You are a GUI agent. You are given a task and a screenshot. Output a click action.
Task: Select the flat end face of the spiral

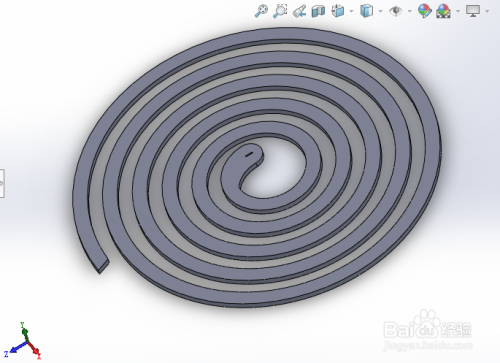tap(104, 267)
